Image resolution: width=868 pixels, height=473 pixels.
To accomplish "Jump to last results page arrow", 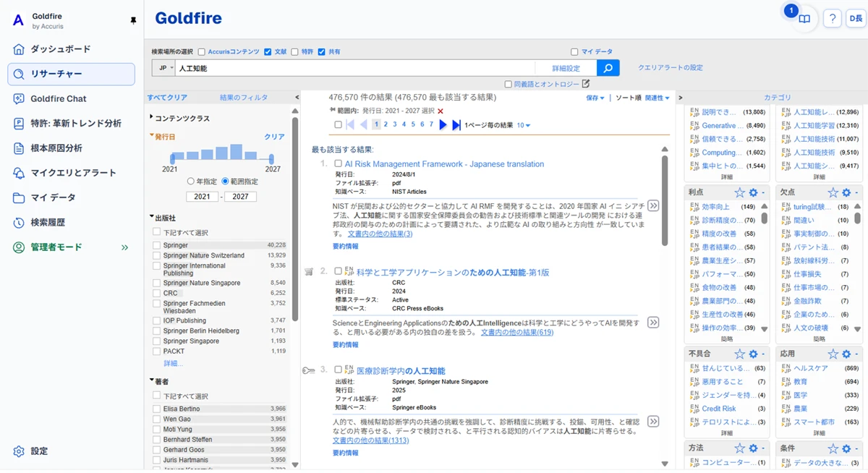I will [456, 125].
